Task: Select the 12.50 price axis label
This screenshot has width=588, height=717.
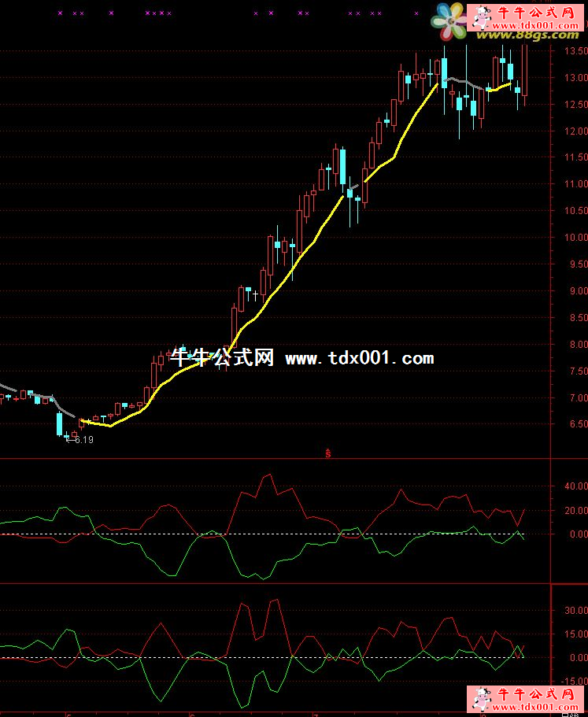Action: tap(576, 105)
